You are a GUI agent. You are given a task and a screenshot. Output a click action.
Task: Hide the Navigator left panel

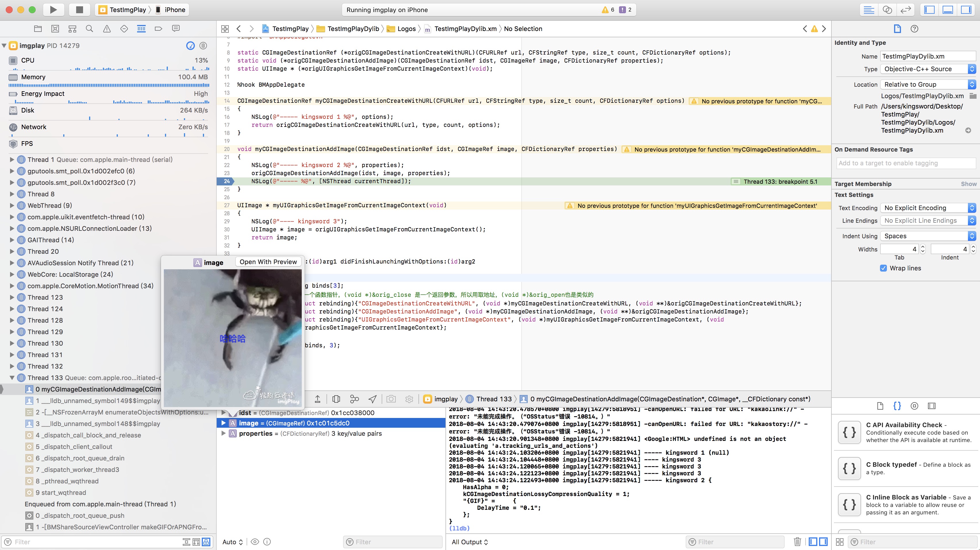(x=929, y=9)
